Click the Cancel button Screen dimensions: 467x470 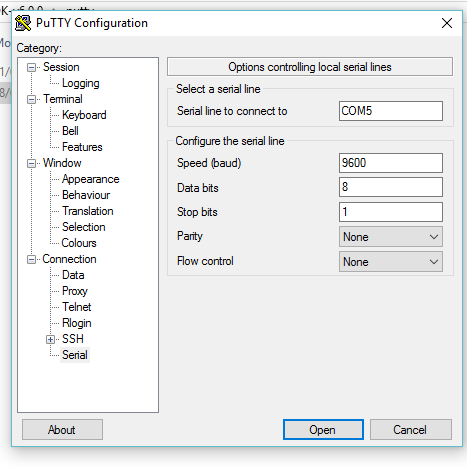410,430
